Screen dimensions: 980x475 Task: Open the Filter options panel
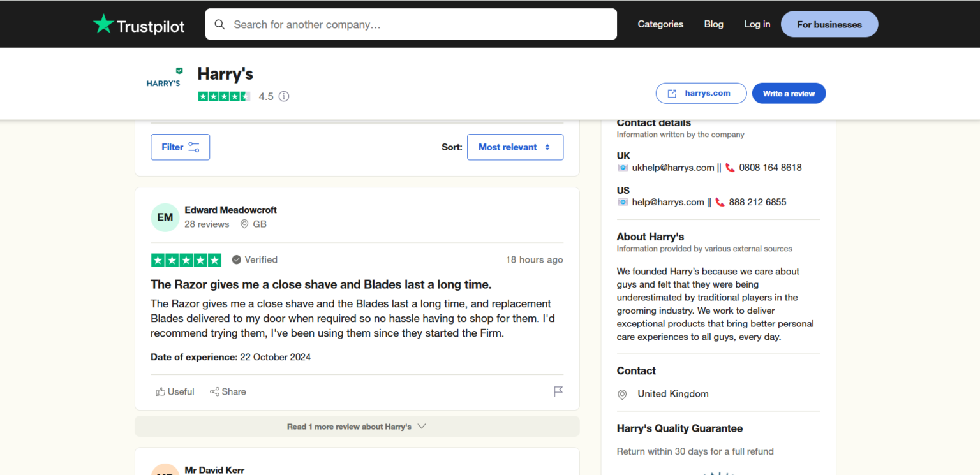180,147
